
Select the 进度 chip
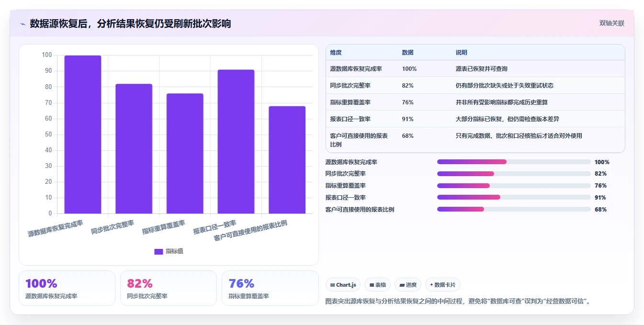point(408,285)
